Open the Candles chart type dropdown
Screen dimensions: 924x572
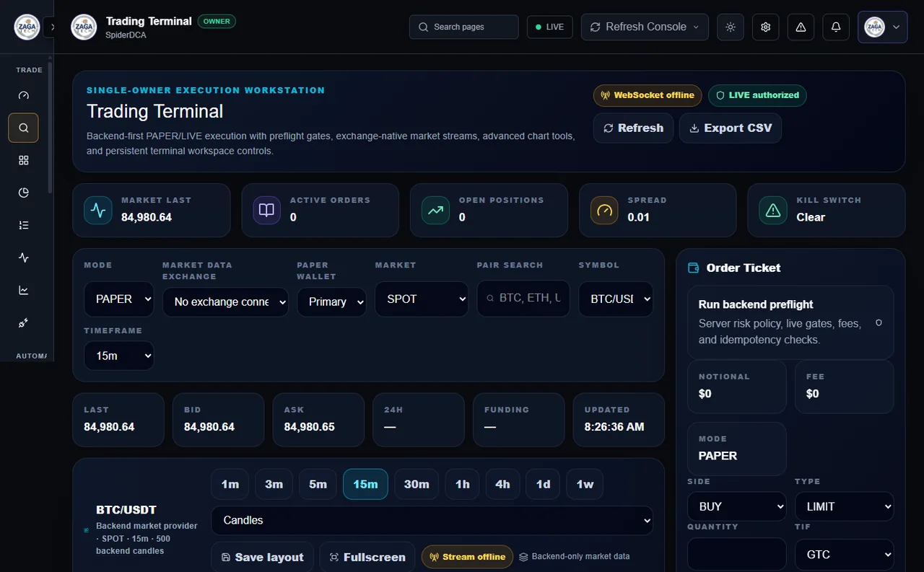coord(432,521)
